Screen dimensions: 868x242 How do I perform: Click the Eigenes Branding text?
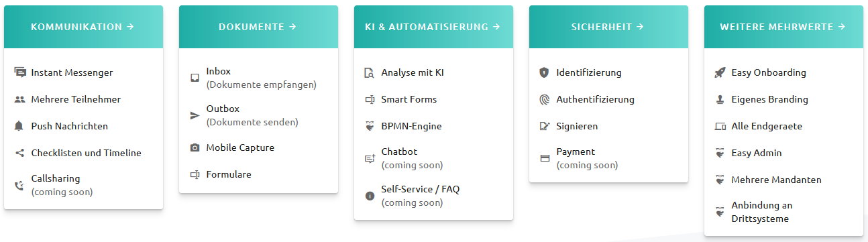pos(769,99)
